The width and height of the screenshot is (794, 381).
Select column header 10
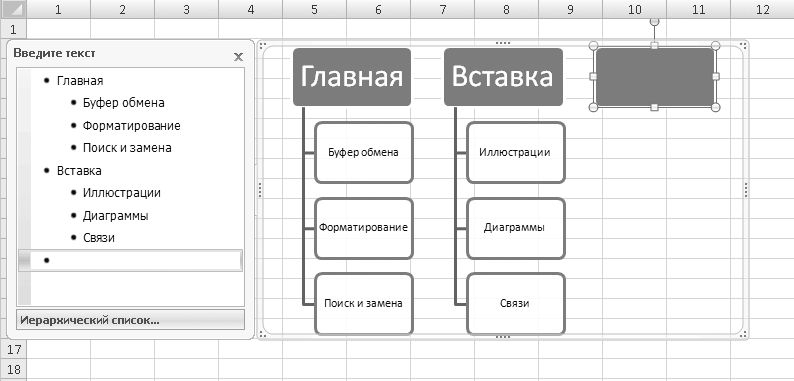(x=634, y=9)
